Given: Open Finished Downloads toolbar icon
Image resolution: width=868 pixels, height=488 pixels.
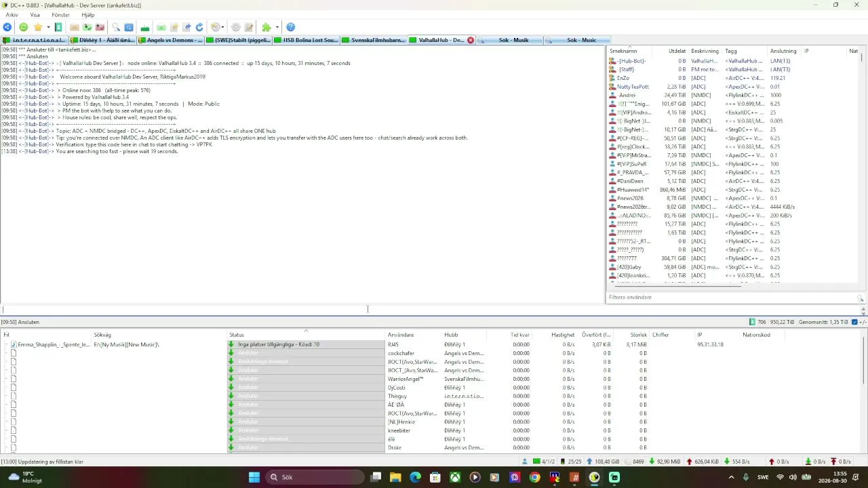Looking at the screenshot, I should tap(87, 27).
